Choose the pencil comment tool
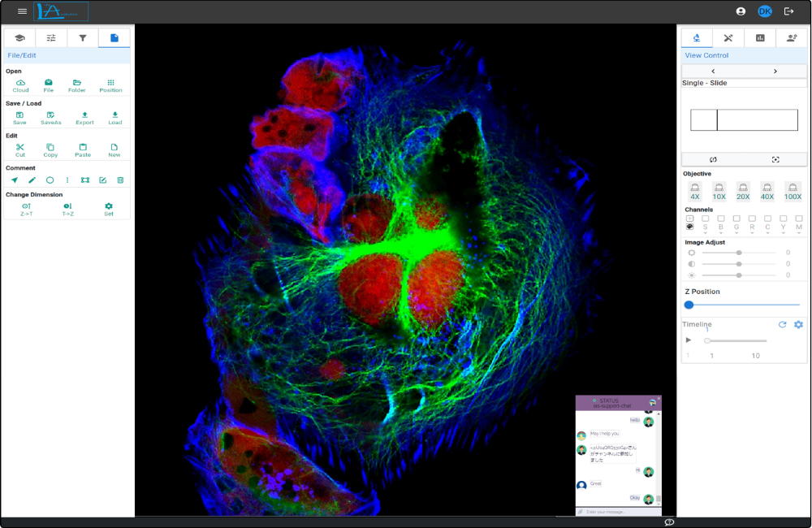Image resolution: width=812 pixels, height=528 pixels. click(32, 180)
